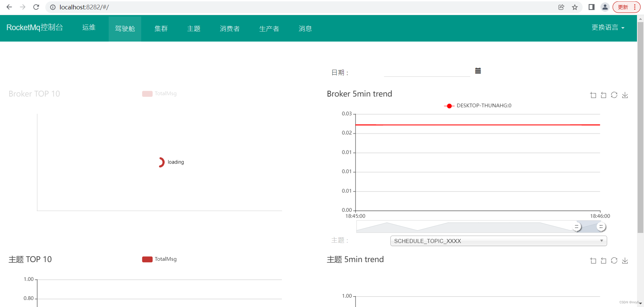Restore the Broker 5min trend chart
The width and height of the screenshot is (644, 307).
click(614, 95)
